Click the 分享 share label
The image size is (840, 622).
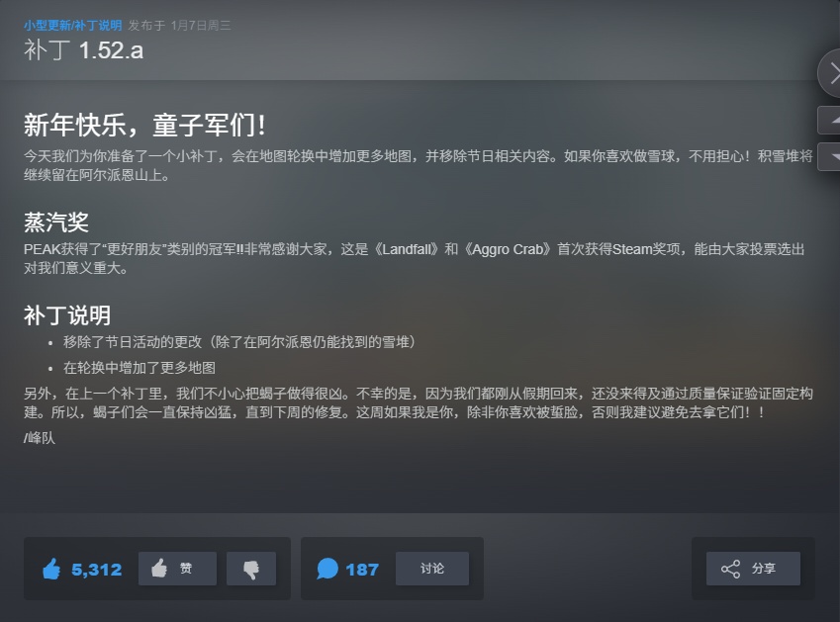coord(764,569)
